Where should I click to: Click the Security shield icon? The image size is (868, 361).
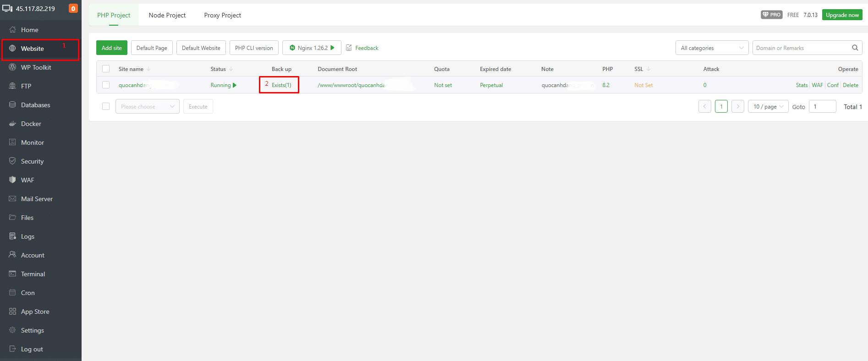(12, 161)
